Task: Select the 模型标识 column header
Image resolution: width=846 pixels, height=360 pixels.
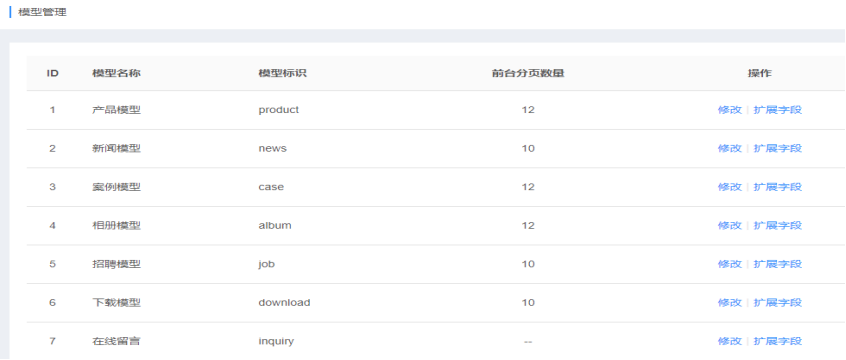Action: coord(282,73)
